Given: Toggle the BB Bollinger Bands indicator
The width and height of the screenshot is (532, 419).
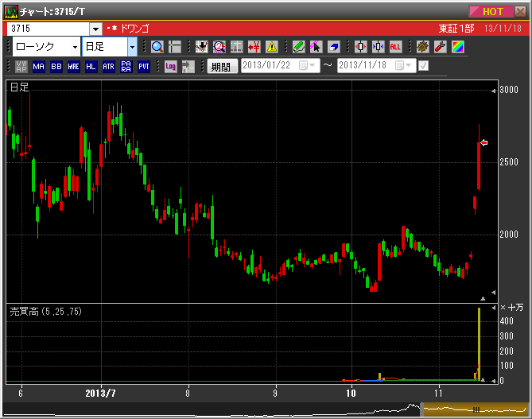Looking at the screenshot, I should (56, 67).
